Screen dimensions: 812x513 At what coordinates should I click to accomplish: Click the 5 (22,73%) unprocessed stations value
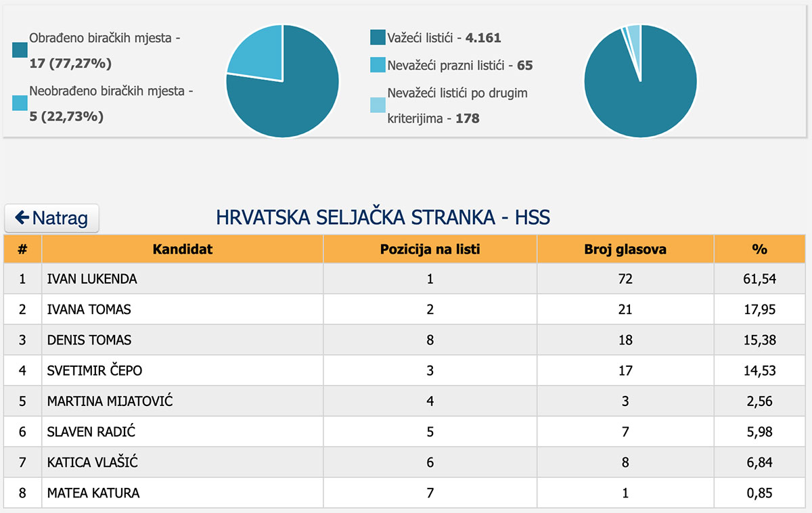(66, 116)
